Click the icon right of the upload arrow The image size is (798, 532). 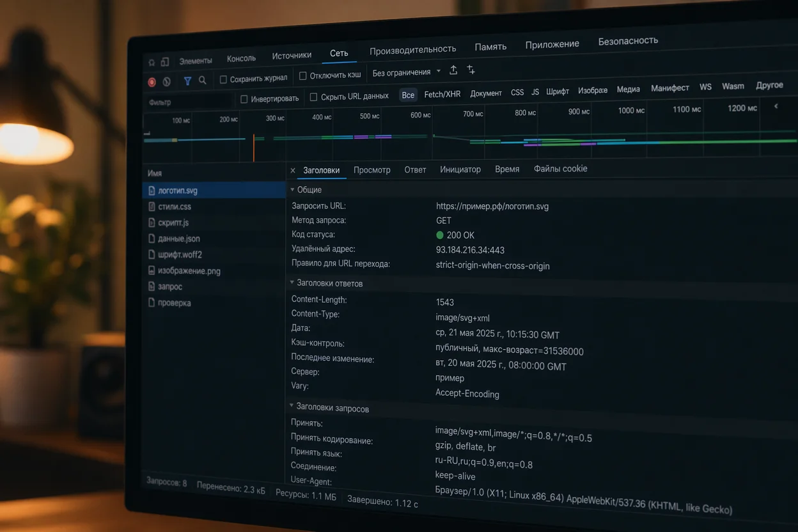[x=471, y=69]
